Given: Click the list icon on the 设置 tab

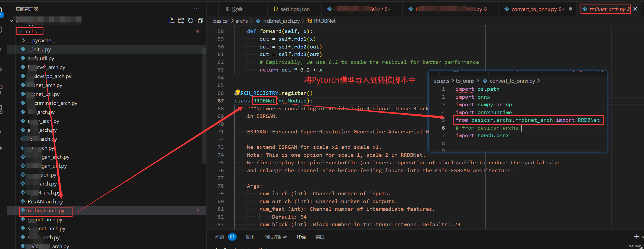Looking at the screenshot, I should pos(227,9).
